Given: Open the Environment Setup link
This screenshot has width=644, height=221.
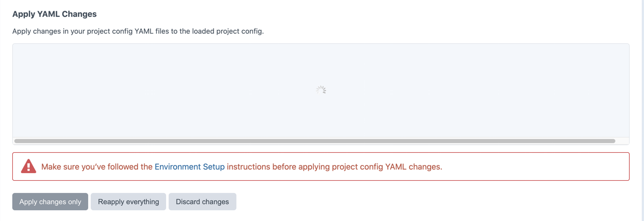Looking at the screenshot, I should coord(190,167).
